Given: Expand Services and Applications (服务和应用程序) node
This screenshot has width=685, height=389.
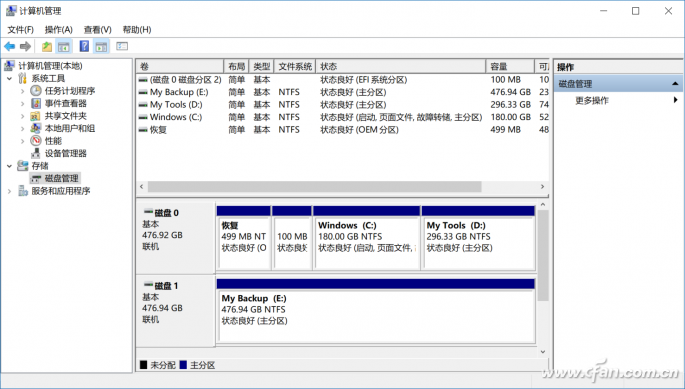Looking at the screenshot, I should (x=10, y=191).
